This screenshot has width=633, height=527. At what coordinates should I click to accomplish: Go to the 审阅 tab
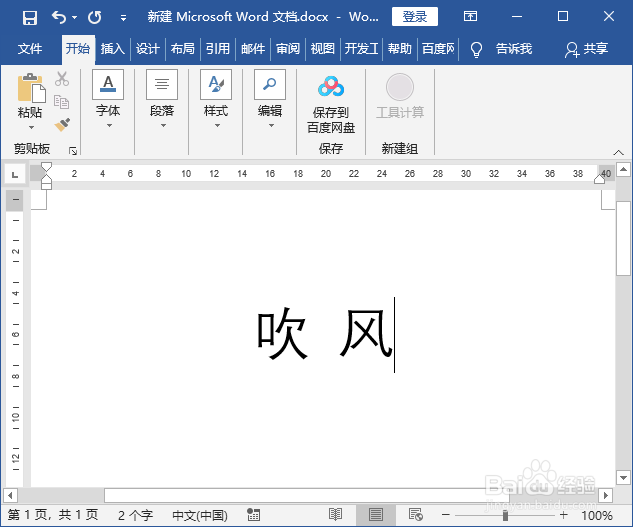pyautogui.click(x=288, y=49)
